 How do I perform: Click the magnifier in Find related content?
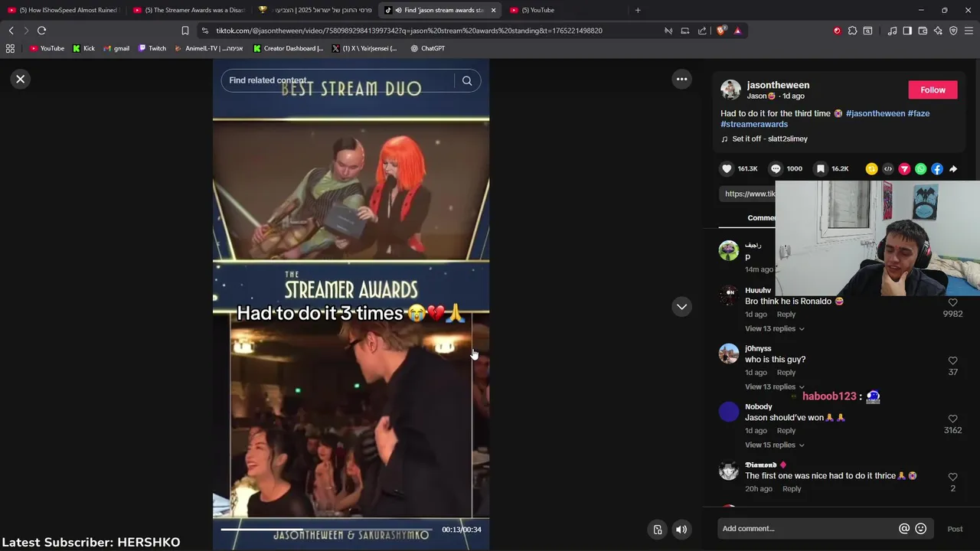(x=467, y=81)
